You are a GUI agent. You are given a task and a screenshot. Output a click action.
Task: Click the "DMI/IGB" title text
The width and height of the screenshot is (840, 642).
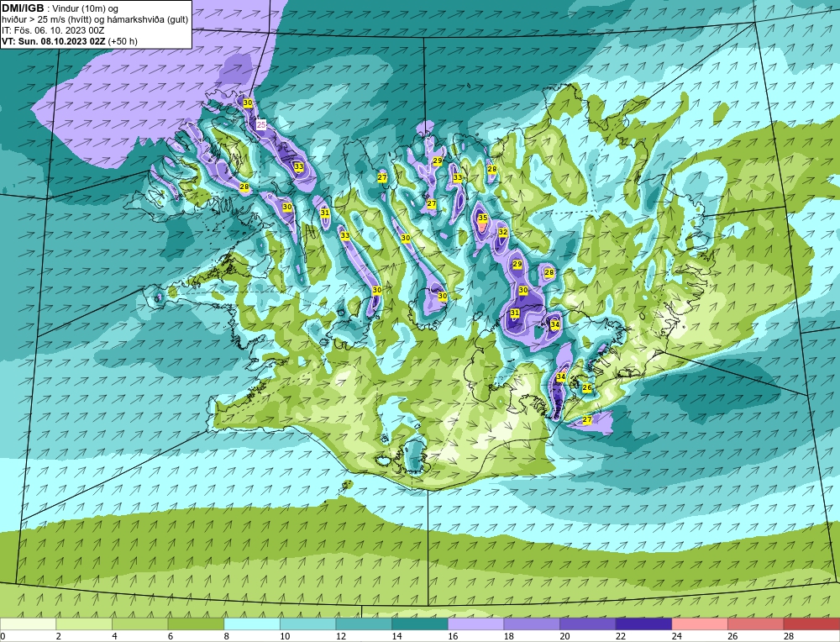click(23, 8)
